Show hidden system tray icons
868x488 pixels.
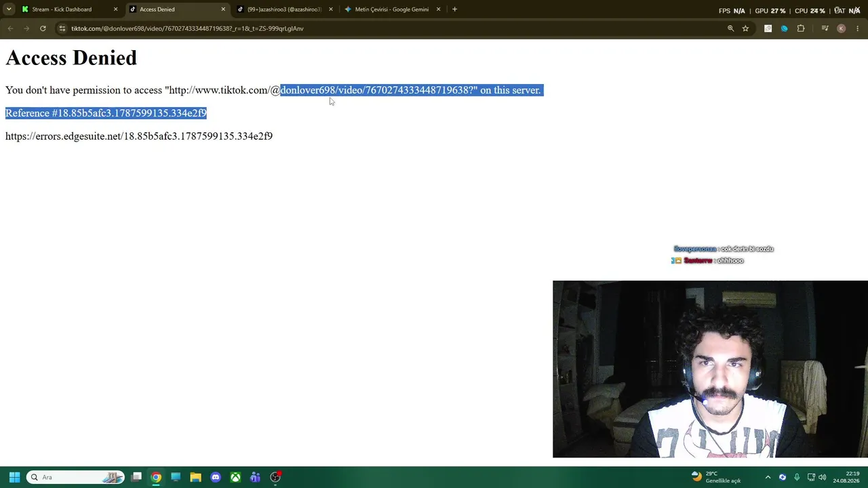[x=768, y=477]
